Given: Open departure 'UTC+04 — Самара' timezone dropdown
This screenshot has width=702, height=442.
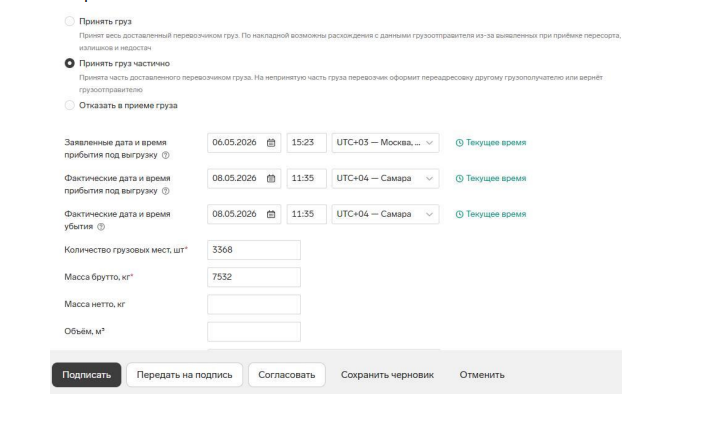Looking at the screenshot, I should click(385, 215).
